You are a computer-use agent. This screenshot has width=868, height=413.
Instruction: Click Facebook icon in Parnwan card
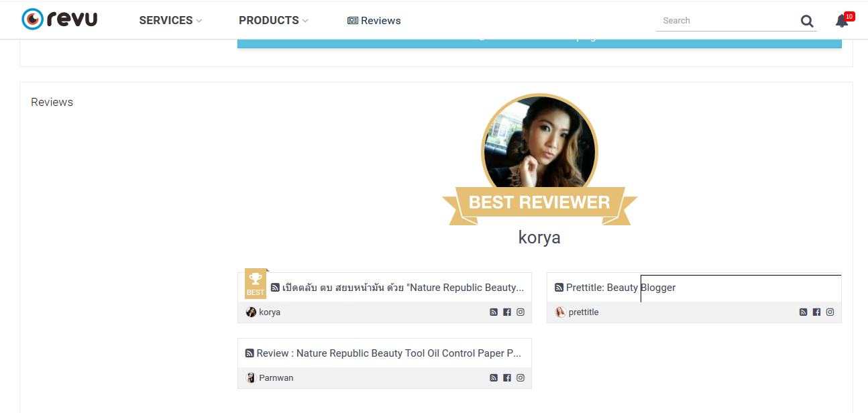click(x=507, y=378)
